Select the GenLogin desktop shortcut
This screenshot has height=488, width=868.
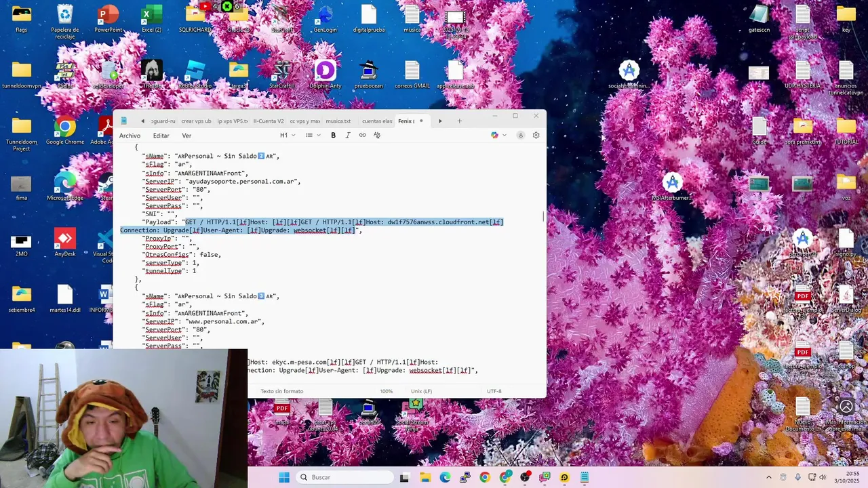[x=325, y=19]
